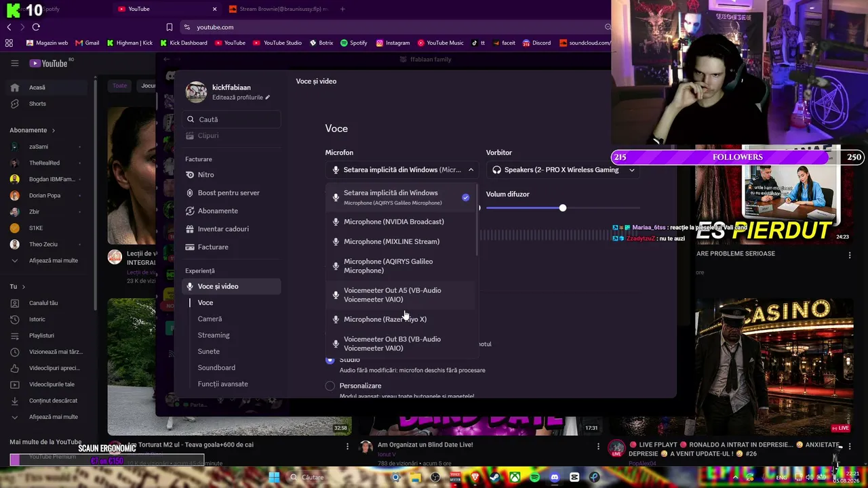Select Microphone (MIXLINE Stream) option
This screenshot has height=488, width=868.
[401, 241]
